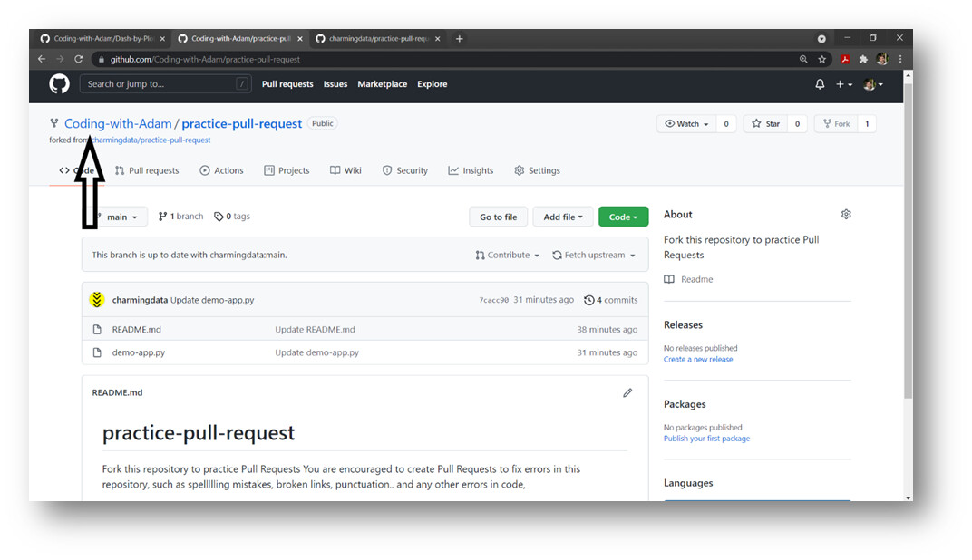Open the Coding-with-Adam owner link

[118, 123]
